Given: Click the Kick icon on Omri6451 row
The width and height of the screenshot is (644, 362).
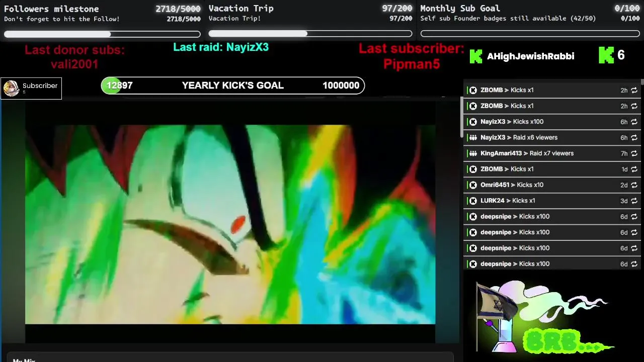Looking at the screenshot, I should pyautogui.click(x=473, y=185).
